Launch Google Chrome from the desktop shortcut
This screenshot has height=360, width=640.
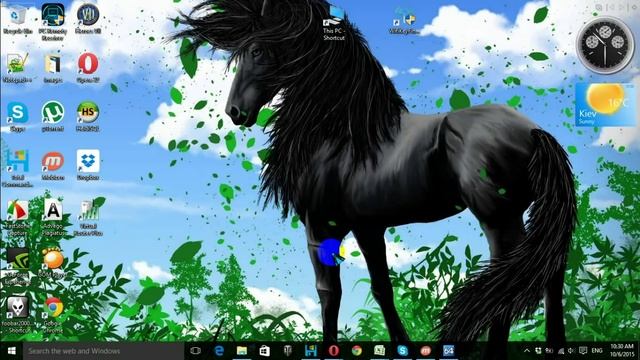tap(53, 315)
